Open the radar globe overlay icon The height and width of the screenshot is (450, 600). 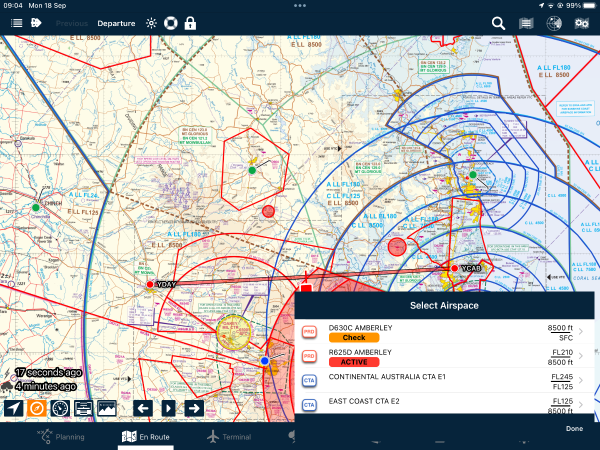point(553,22)
